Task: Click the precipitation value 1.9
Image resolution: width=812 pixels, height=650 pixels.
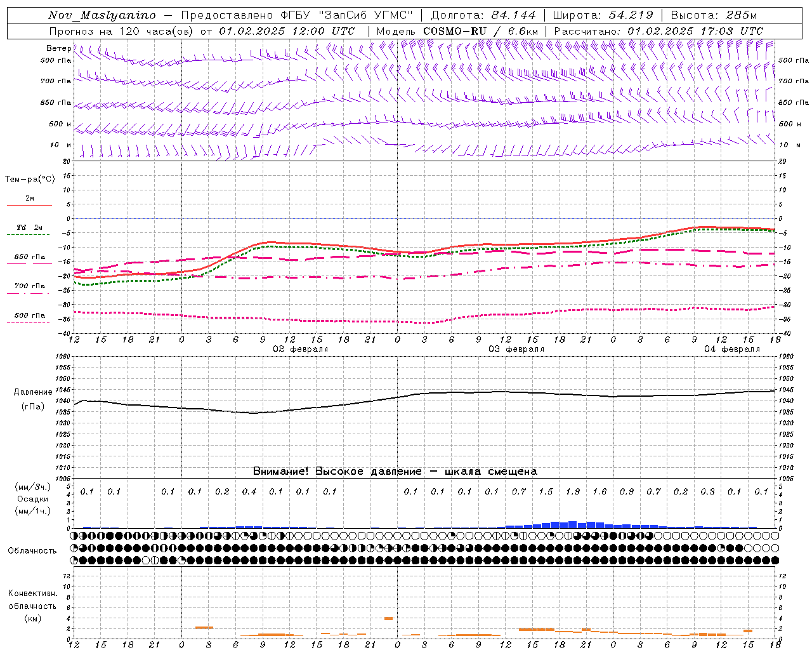Action: click(573, 491)
